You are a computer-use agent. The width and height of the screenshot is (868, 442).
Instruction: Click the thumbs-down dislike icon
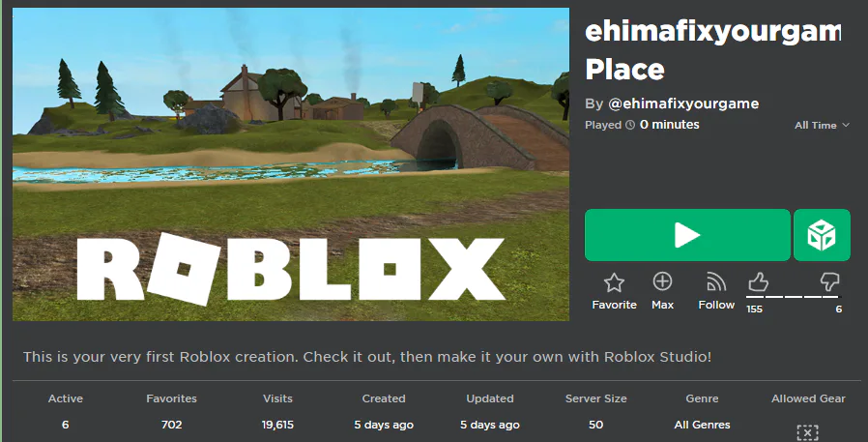tap(829, 281)
